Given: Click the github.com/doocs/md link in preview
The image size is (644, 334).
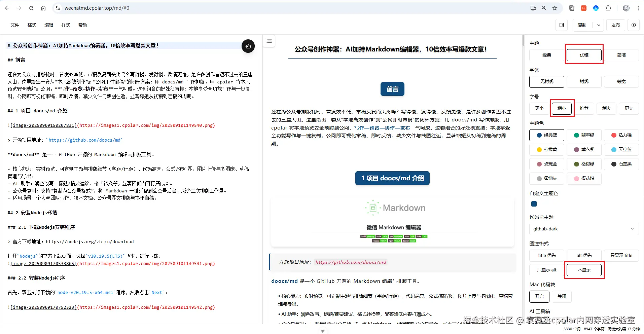Looking at the screenshot, I should [x=351, y=262].
